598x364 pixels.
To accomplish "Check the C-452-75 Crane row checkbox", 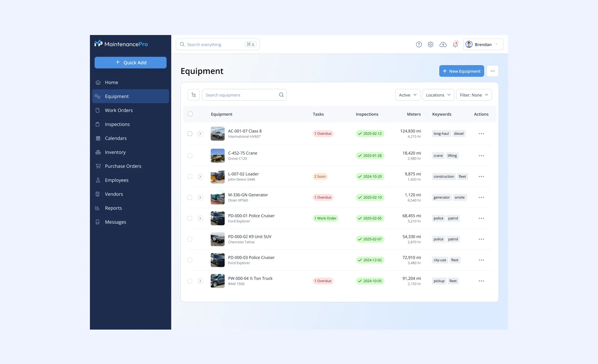I will coord(190,156).
